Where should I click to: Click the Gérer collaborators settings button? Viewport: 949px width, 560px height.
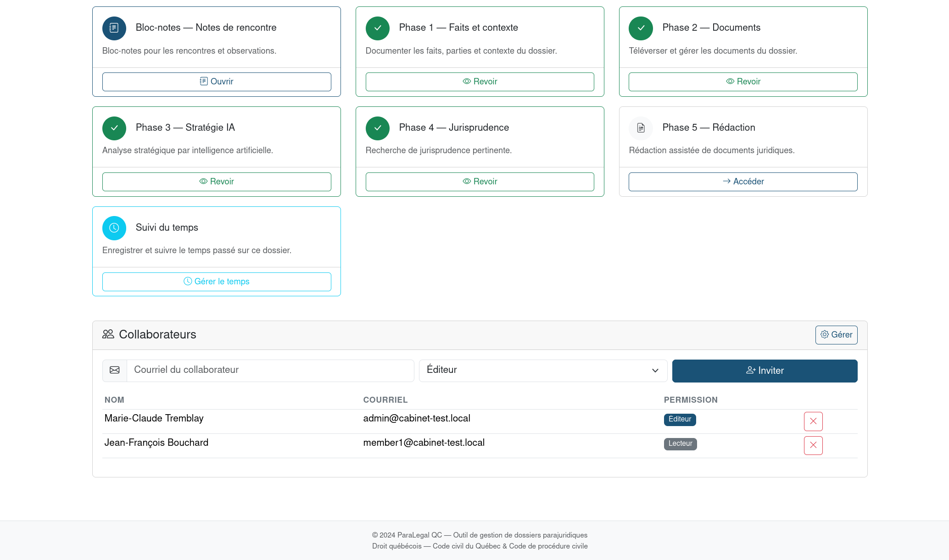[x=836, y=335]
